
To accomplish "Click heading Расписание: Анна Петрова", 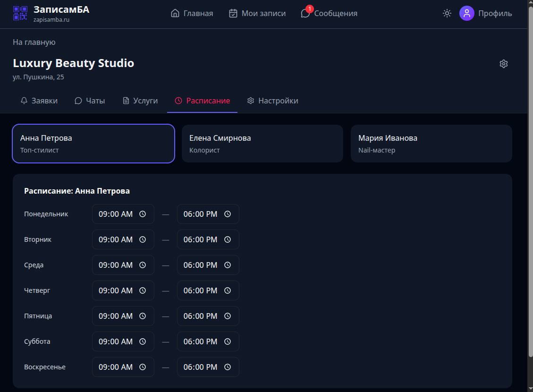I will pos(77,191).
